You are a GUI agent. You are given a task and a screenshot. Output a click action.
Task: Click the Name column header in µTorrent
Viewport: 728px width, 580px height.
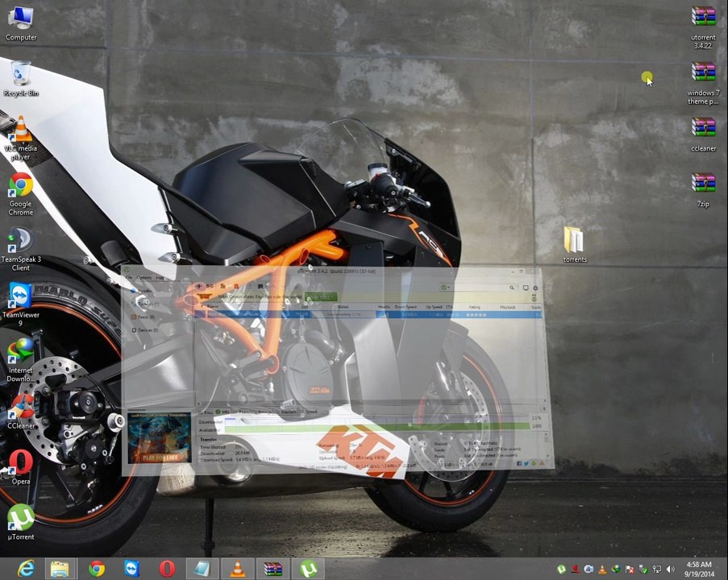coord(213,307)
